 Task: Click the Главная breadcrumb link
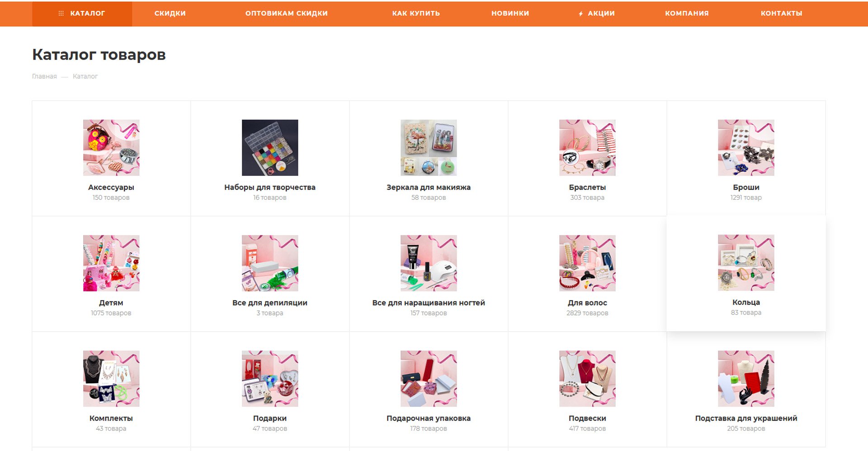44,76
